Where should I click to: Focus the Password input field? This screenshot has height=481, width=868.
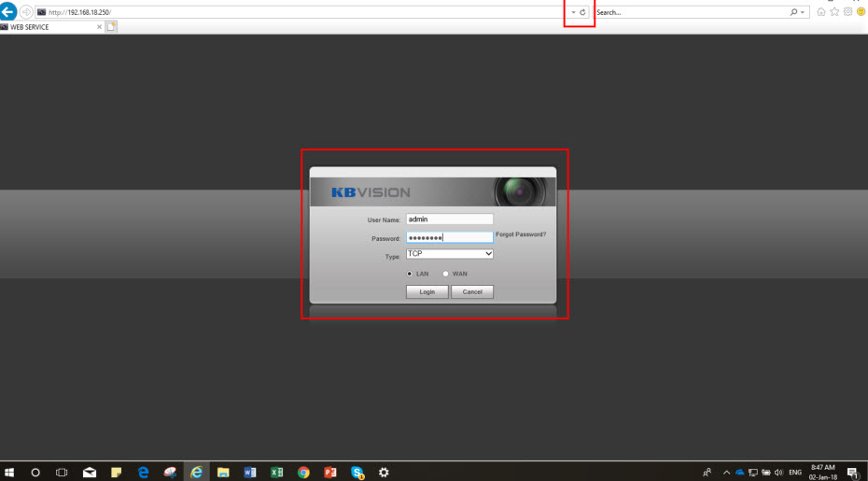coord(449,237)
